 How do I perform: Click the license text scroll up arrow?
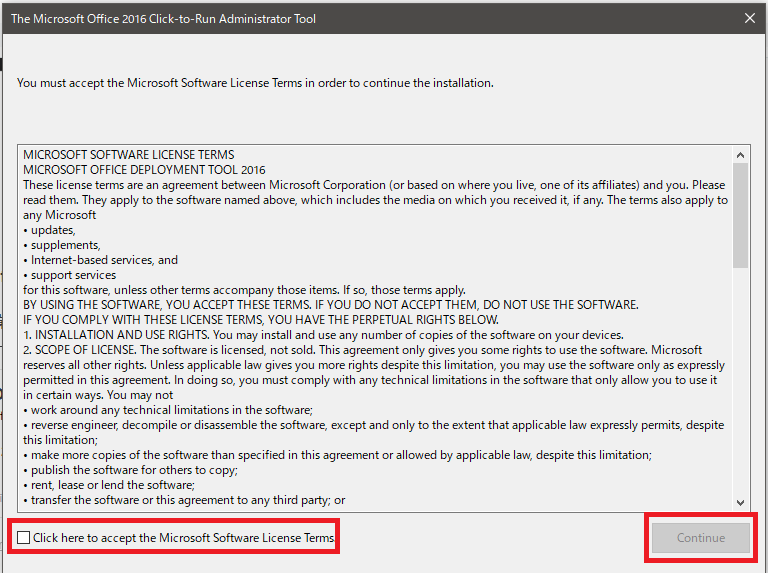click(741, 155)
